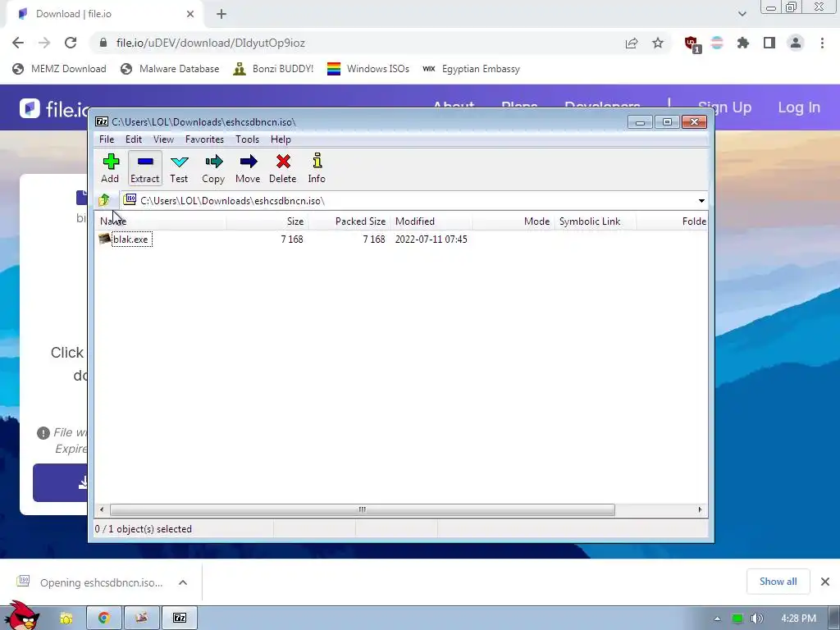Image resolution: width=840 pixels, height=630 pixels.
Task: Open the Favorites menu
Action: pos(204,139)
